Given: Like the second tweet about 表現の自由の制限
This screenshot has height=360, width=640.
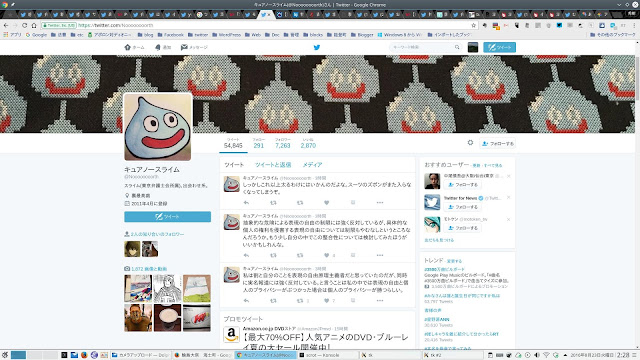Looking at the screenshot, I should [x=327, y=256].
